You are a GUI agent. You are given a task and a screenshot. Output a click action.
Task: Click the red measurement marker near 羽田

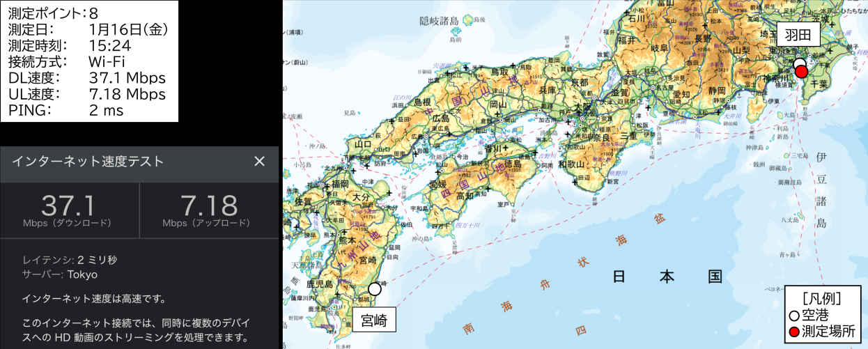click(x=801, y=72)
